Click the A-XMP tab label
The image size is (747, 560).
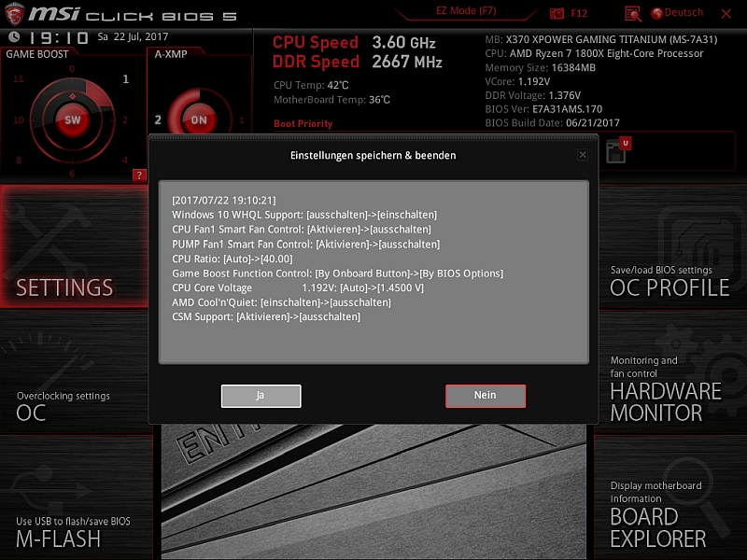171,54
